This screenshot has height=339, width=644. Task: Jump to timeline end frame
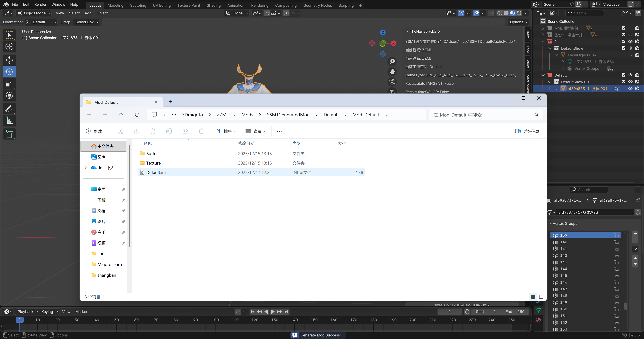click(x=286, y=312)
